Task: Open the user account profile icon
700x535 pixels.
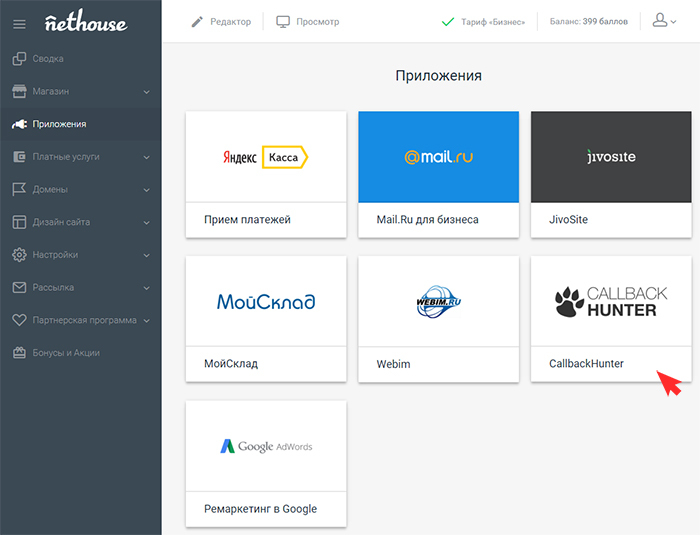Action: pos(660,20)
